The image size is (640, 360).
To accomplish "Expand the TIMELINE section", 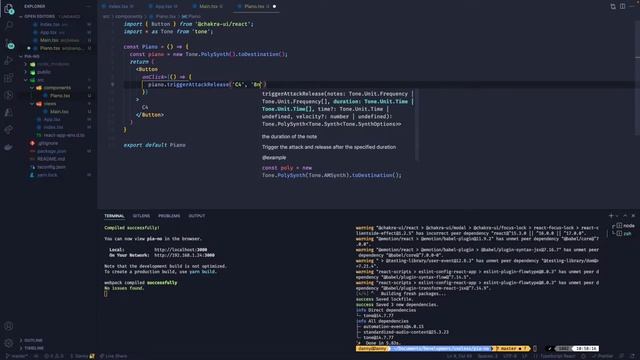I will (x=31, y=348).
